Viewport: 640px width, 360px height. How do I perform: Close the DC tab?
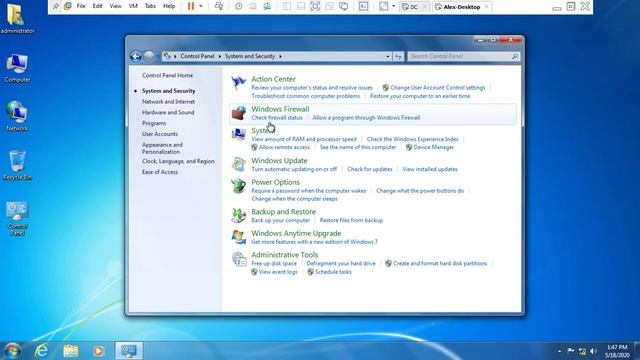pos(424,7)
